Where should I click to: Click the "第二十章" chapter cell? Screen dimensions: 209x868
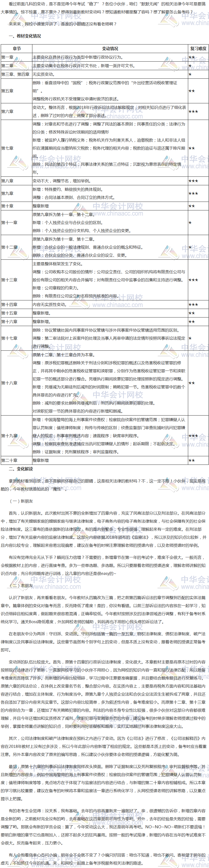tap(16, 460)
